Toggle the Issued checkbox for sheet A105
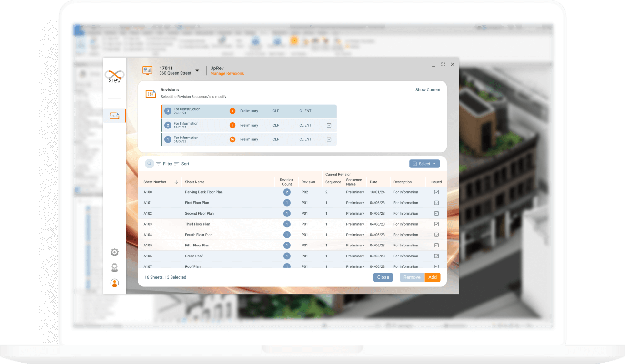Viewport: 625px width, 364px height. (x=436, y=246)
